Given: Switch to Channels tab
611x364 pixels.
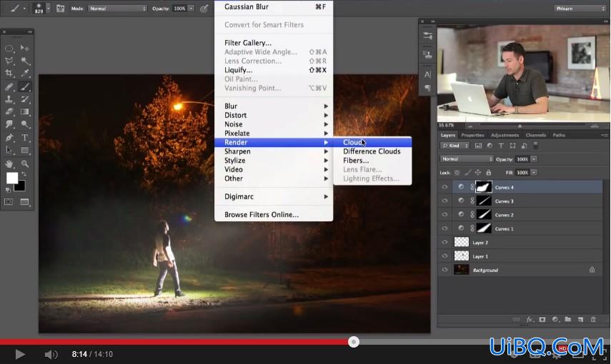Looking at the screenshot, I should coord(535,135).
